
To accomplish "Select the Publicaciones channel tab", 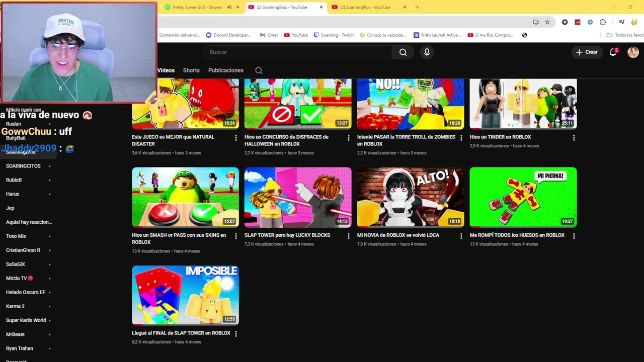I will pyautogui.click(x=226, y=70).
